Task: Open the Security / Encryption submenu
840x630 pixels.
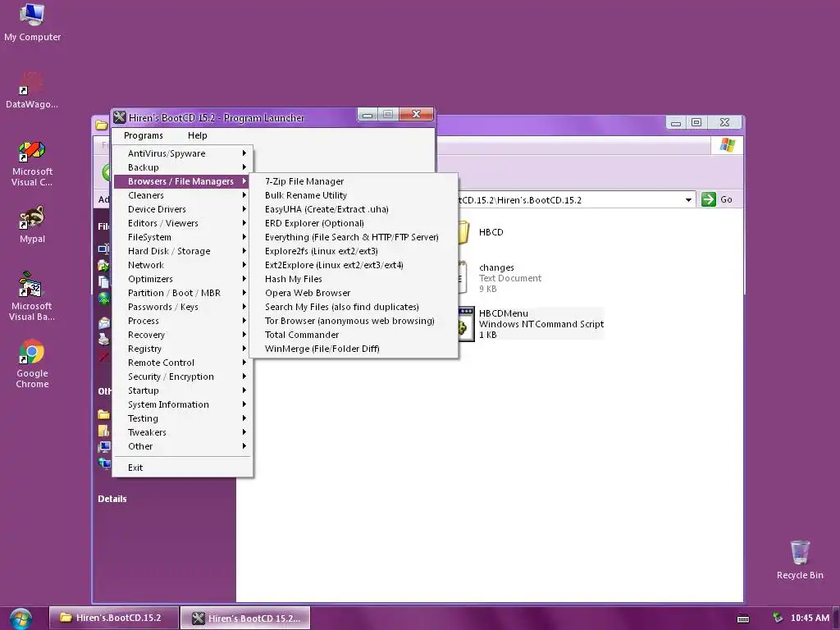Action: (182, 376)
